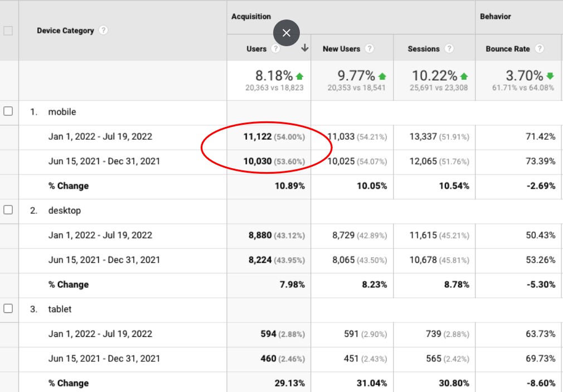563x392 pixels.
Task: Open the New Users help tooltip
Action: [369, 48]
